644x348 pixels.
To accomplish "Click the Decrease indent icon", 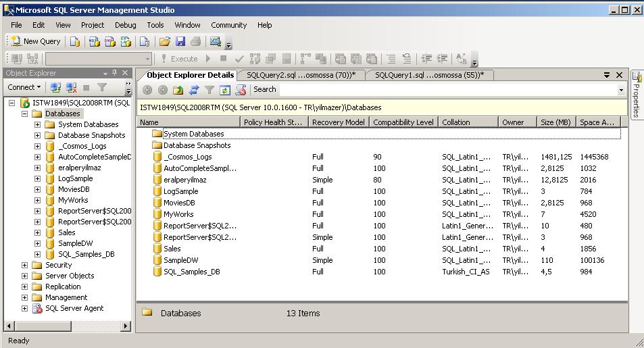I will pos(426,59).
